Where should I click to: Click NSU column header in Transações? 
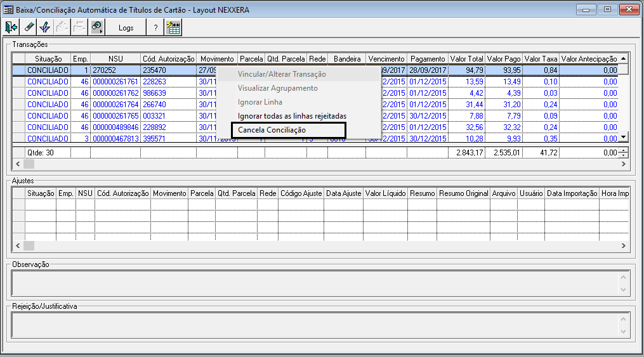click(x=115, y=59)
